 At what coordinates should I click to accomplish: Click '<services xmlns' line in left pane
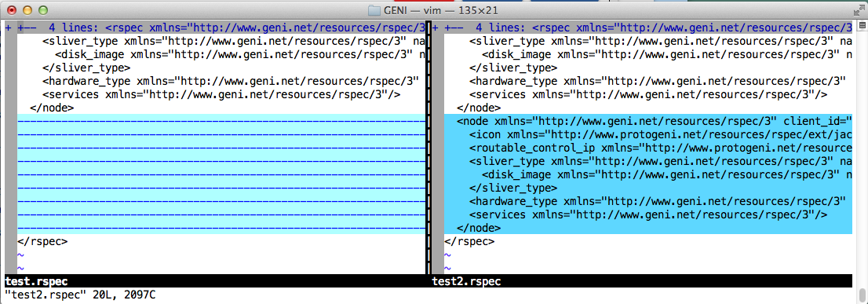pos(221,94)
